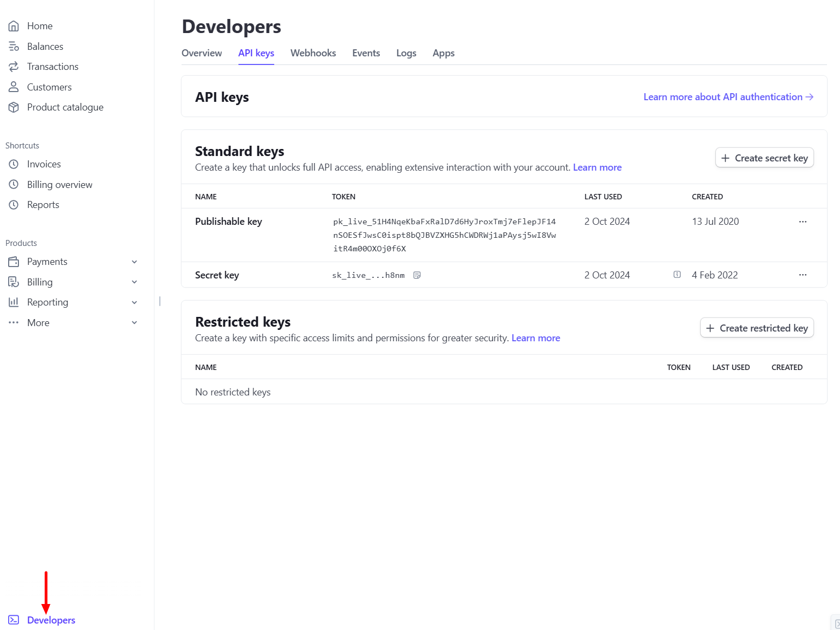
Task: Click the Home icon in sidebar
Action: point(14,26)
